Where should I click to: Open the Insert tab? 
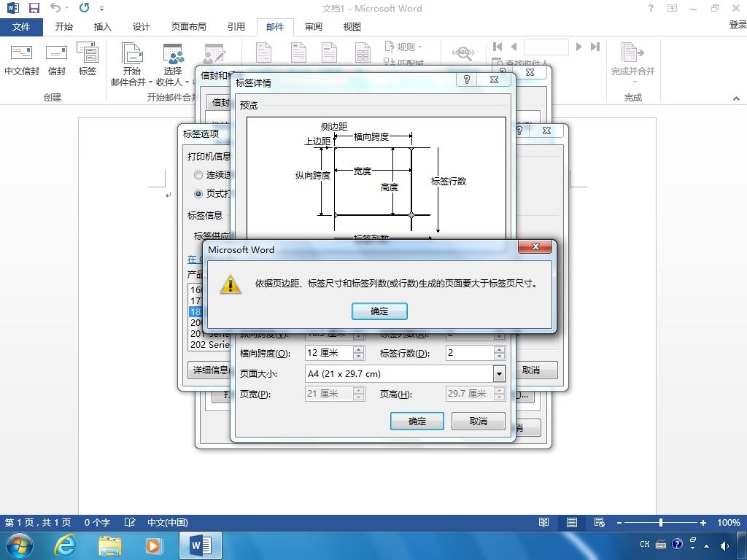102,27
